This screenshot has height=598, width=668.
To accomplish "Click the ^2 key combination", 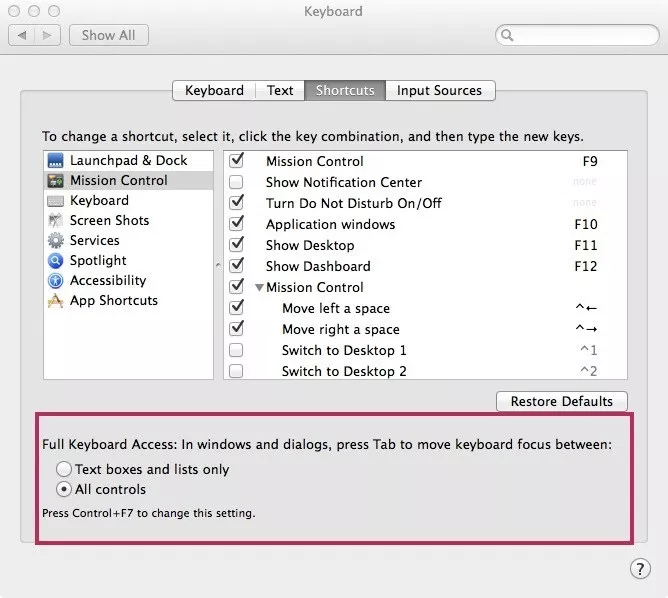I will [588, 371].
